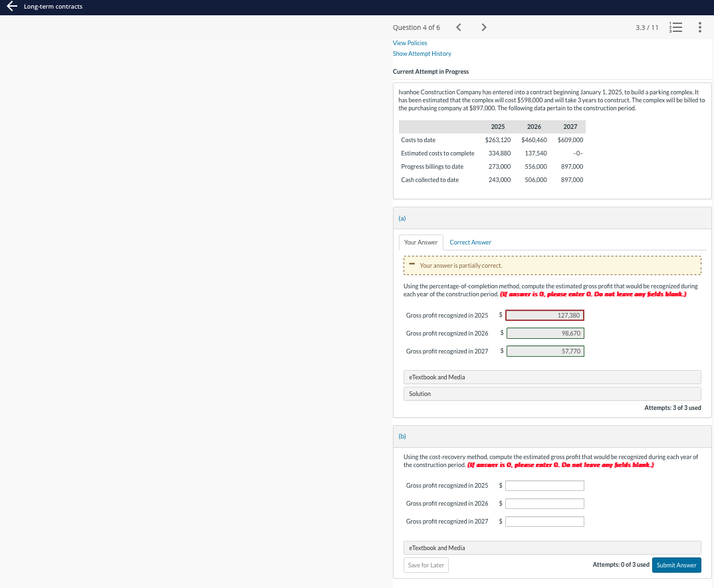Click the 'Attempts: 0 of 3 used' text
Image resolution: width=714 pixels, height=588 pixels.
click(621, 565)
